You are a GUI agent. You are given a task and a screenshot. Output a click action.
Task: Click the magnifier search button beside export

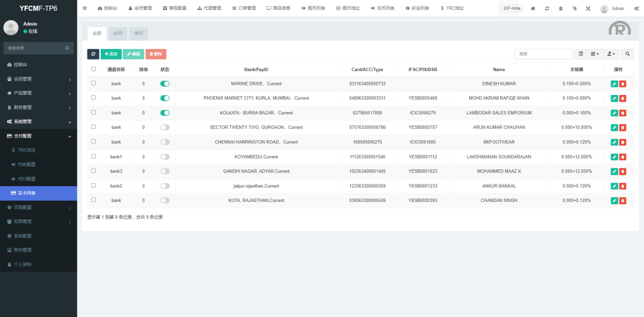627,54
